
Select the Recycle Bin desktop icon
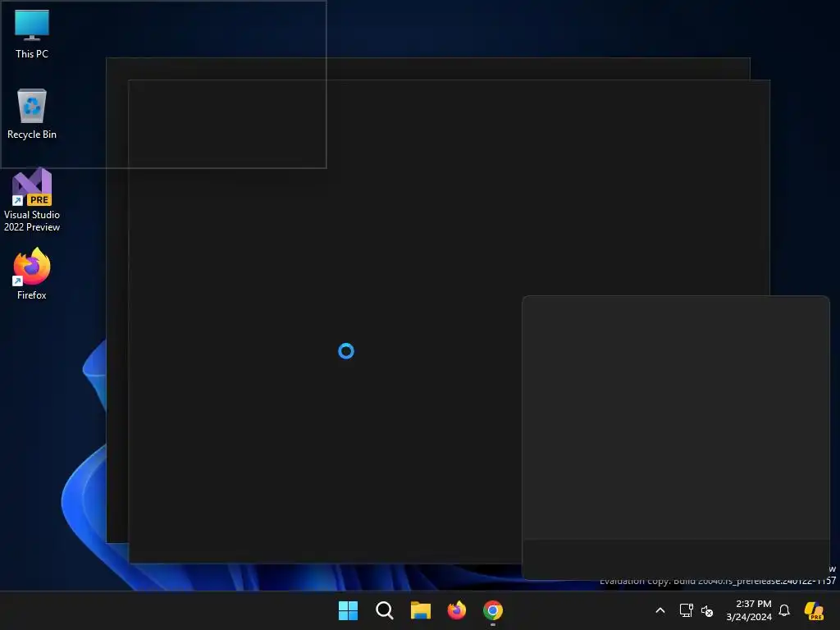coord(32,114)
